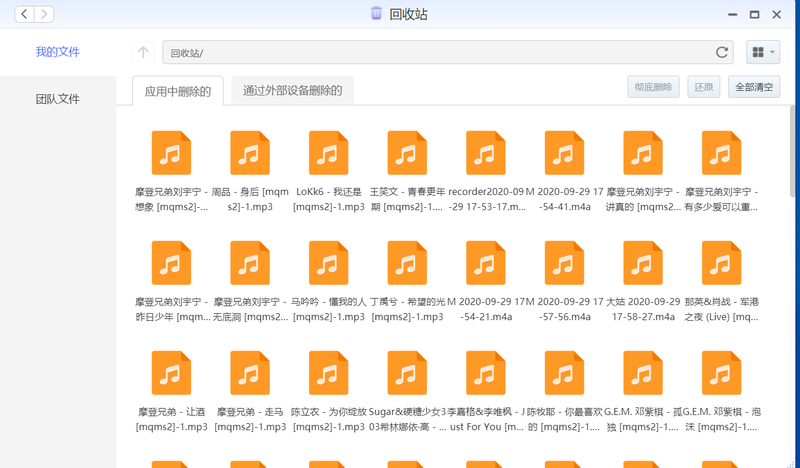Click filename text 大姑 2020-09-29 17-58-27.m4a
The width and height of the screenshot is (800, 468).
click(x=643, y=309)
